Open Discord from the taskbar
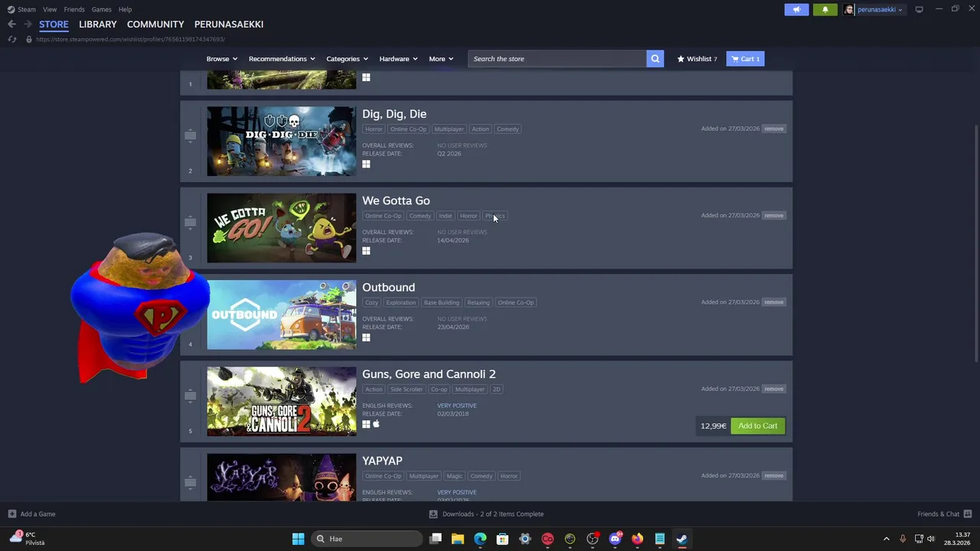The height and width of the screenshot is (551, 980). (x=615, y=539)
